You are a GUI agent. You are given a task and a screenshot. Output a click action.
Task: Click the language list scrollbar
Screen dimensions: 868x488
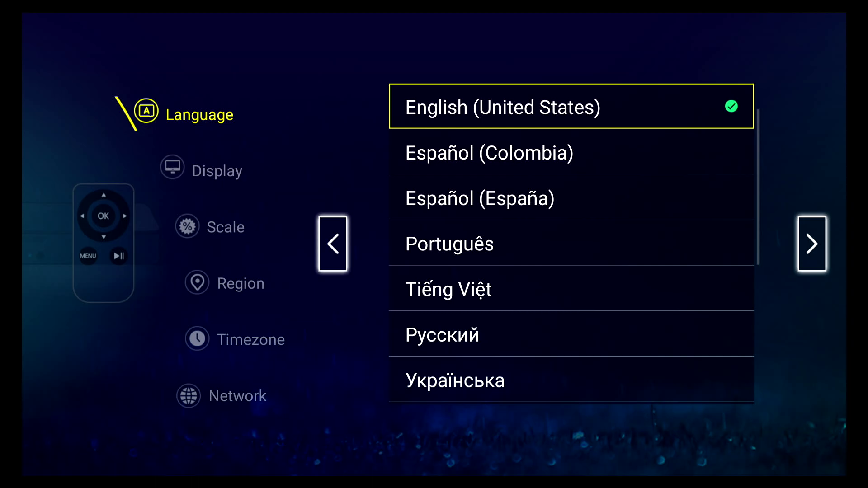pos(758,186)
